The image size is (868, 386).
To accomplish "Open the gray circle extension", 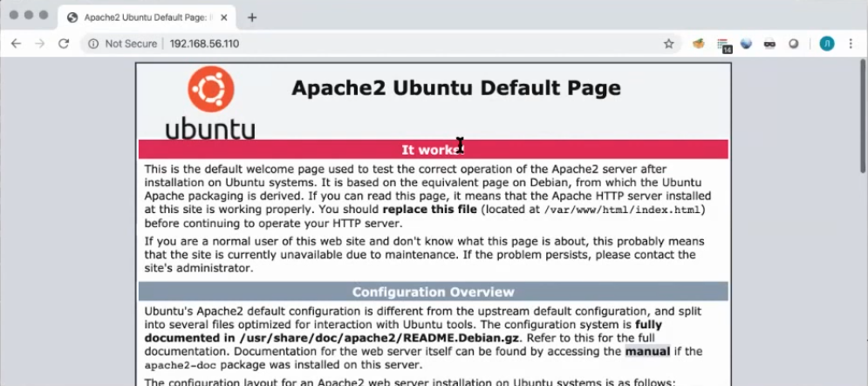I will pos(794,44).
